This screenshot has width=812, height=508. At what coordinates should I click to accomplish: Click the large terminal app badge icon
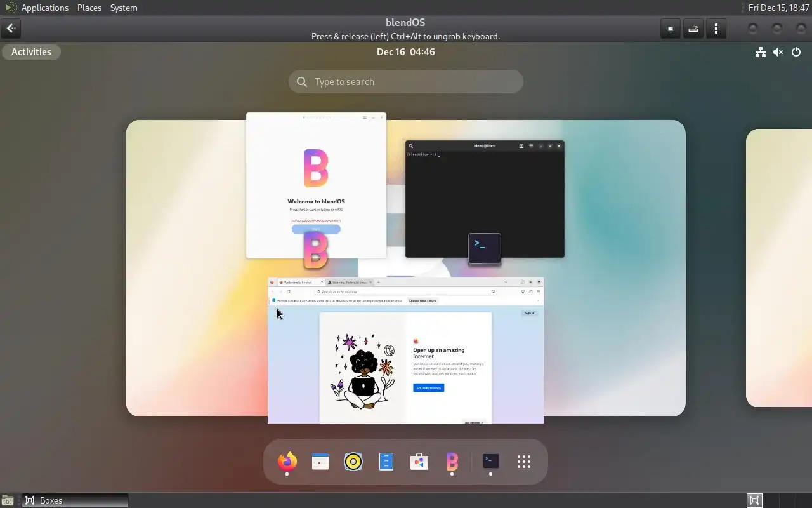click(485, 248)
